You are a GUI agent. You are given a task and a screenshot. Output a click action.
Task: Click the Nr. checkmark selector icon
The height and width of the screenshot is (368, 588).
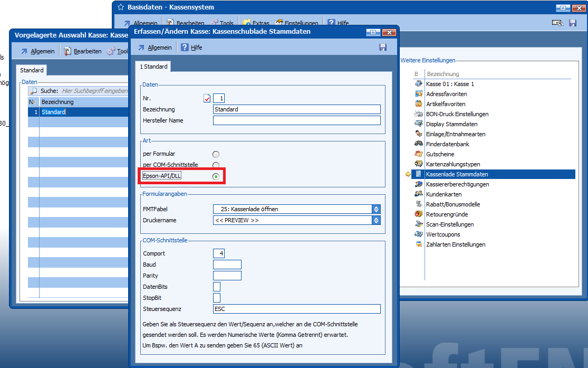pos(207,98)
